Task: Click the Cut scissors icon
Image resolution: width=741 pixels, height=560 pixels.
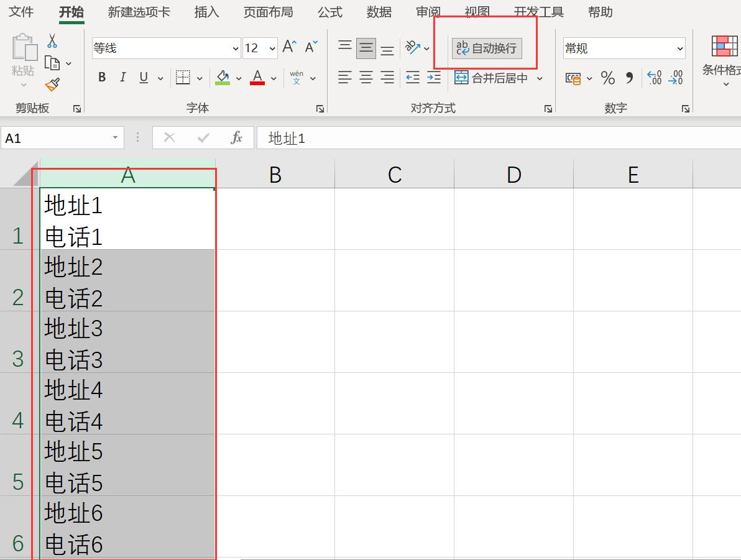Action: point(52,41)
